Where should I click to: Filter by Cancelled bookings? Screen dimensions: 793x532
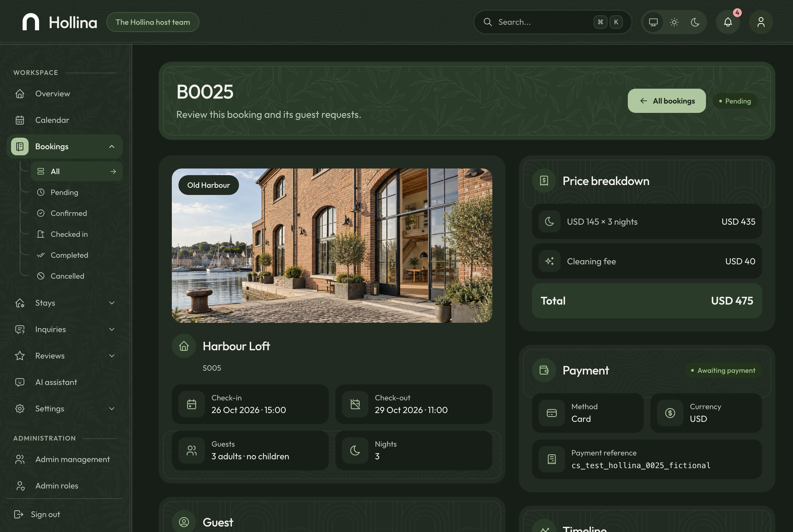pyautogui.click(x=77, y=276)
